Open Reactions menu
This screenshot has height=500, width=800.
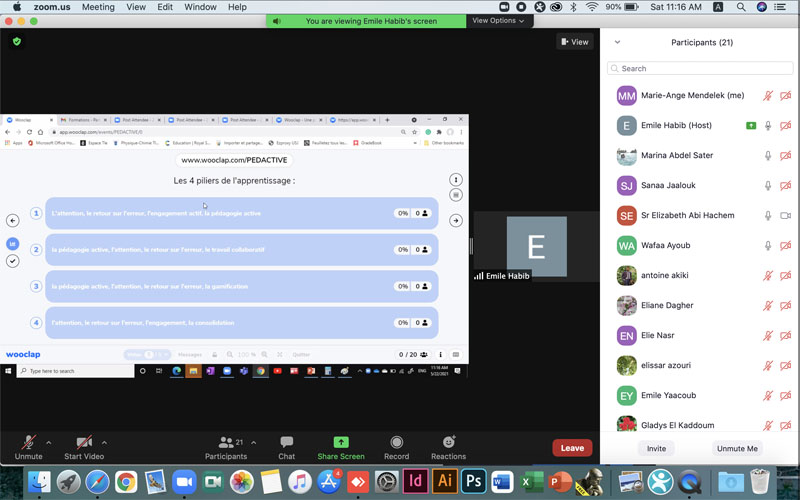[448, 447]
